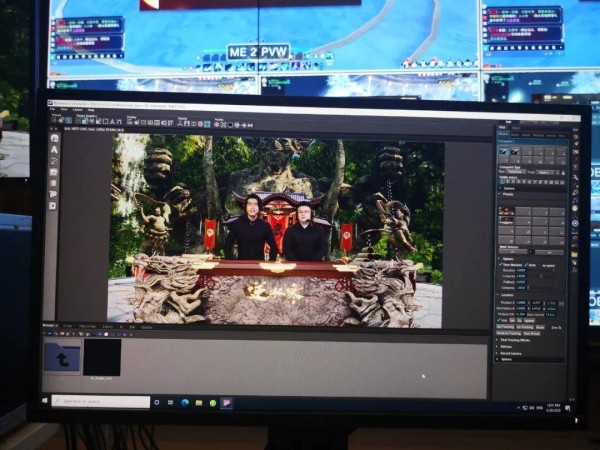Click the Windows taskbar search box
The width and height of the screenshot is (600, 450).
point(101,401)
